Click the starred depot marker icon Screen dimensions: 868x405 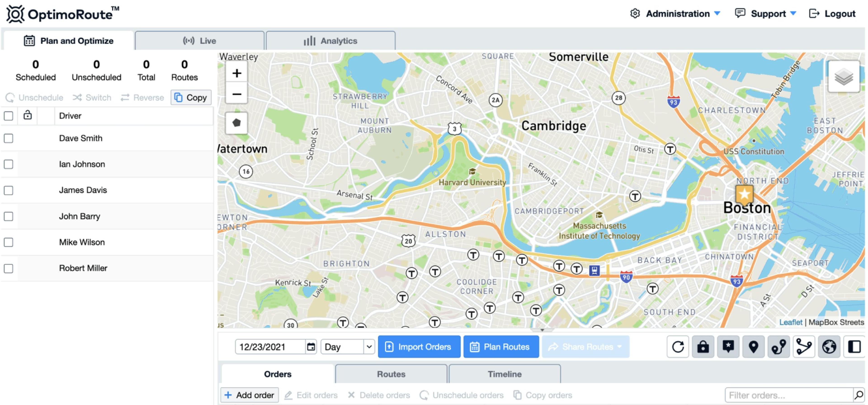click(729, 347)
